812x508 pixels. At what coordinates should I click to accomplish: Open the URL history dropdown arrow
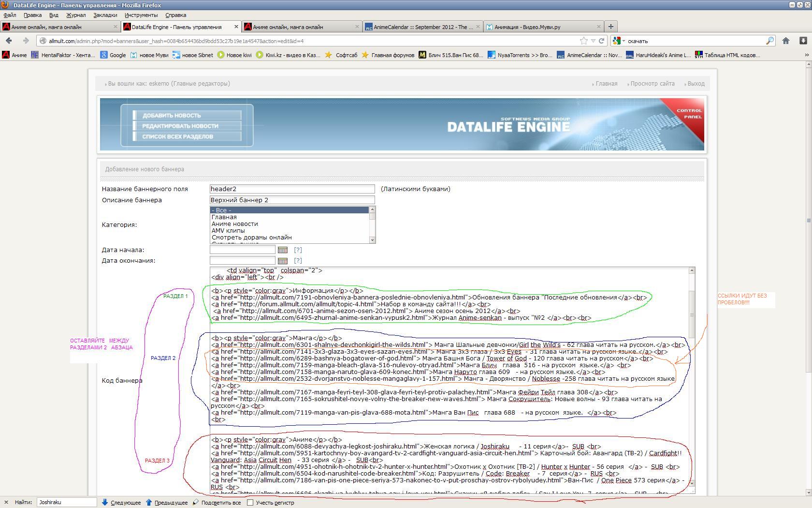pos(593,41)
